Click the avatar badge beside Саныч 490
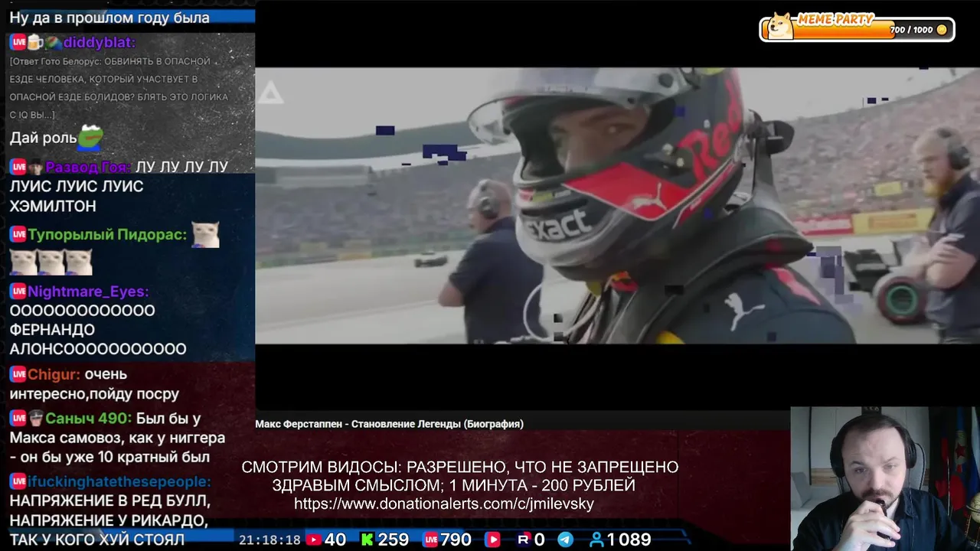 pyautogui.click(x=35, y=419)
